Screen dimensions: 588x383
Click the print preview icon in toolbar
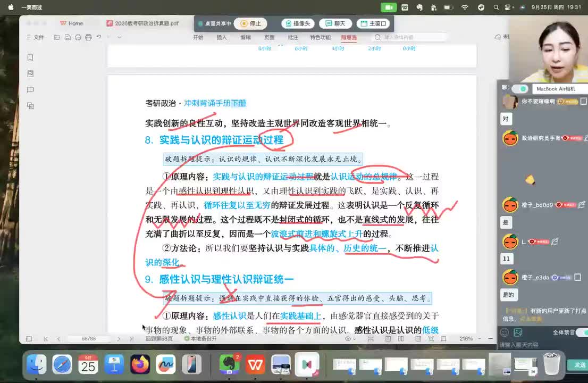tap(88, 37)
